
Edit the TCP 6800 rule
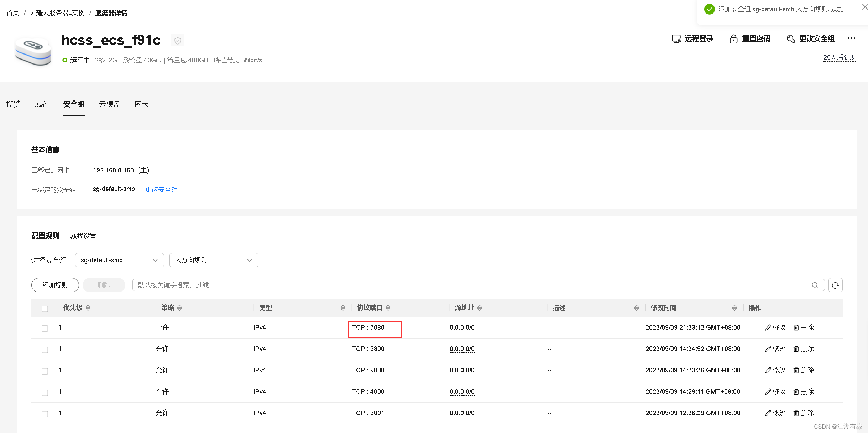click(775, 349)
